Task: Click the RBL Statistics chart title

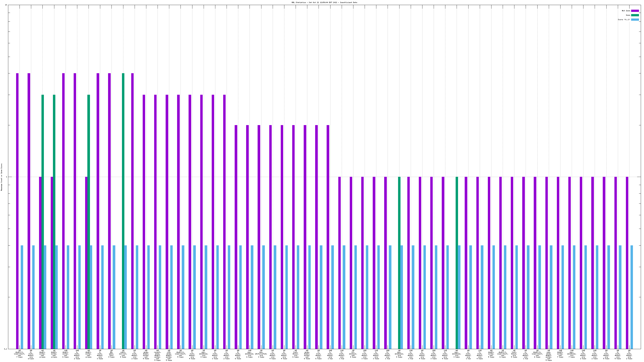Action: pyautogui.click(x=324, y=2)
